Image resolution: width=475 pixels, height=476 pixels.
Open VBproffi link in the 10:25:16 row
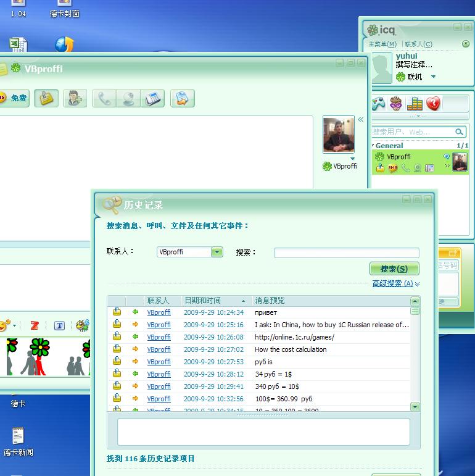[x=159, y=325]
